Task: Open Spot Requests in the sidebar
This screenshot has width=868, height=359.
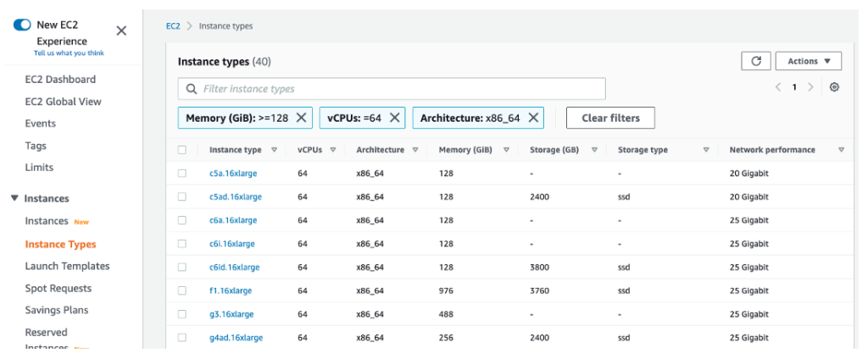Action: 58,288
